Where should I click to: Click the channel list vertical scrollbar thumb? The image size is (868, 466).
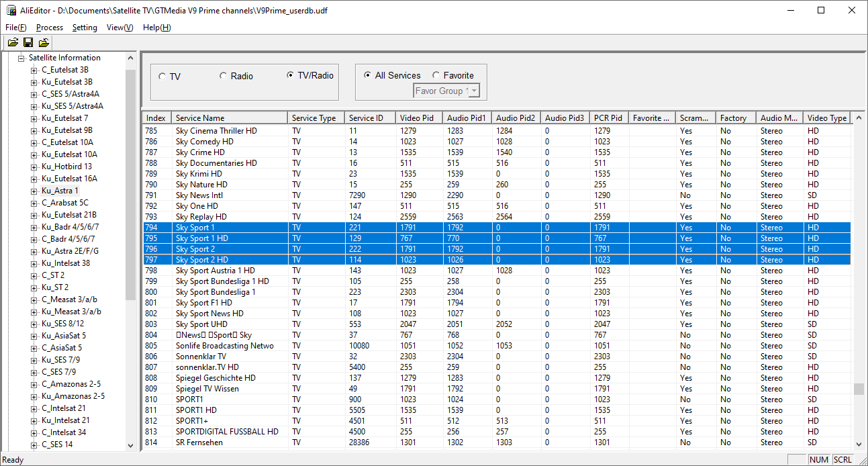(859, 389)
